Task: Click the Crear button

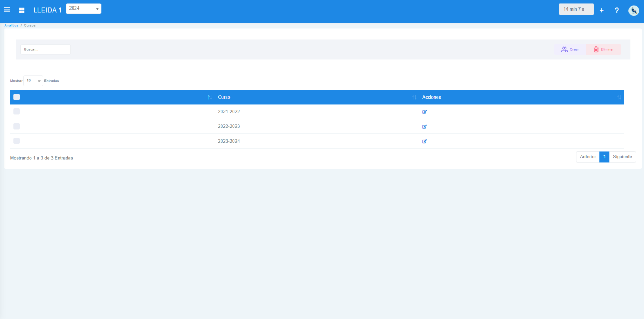Action: [570, 49]
